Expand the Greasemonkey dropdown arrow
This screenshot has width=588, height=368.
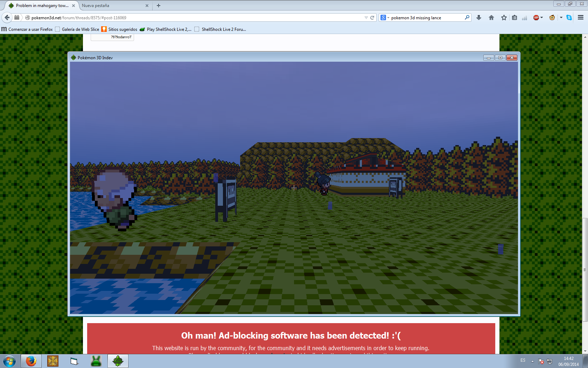point(561,18)
